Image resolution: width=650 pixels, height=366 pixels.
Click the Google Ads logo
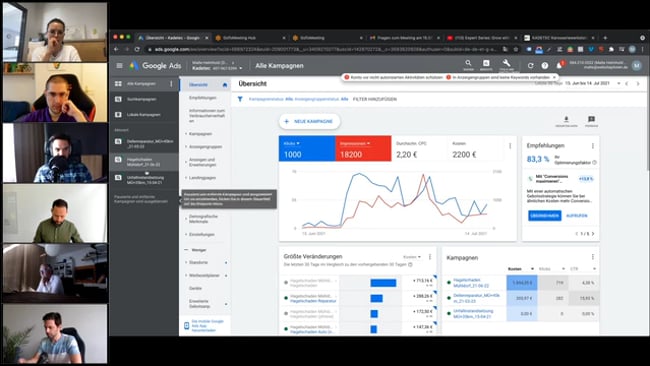point(155,65)
